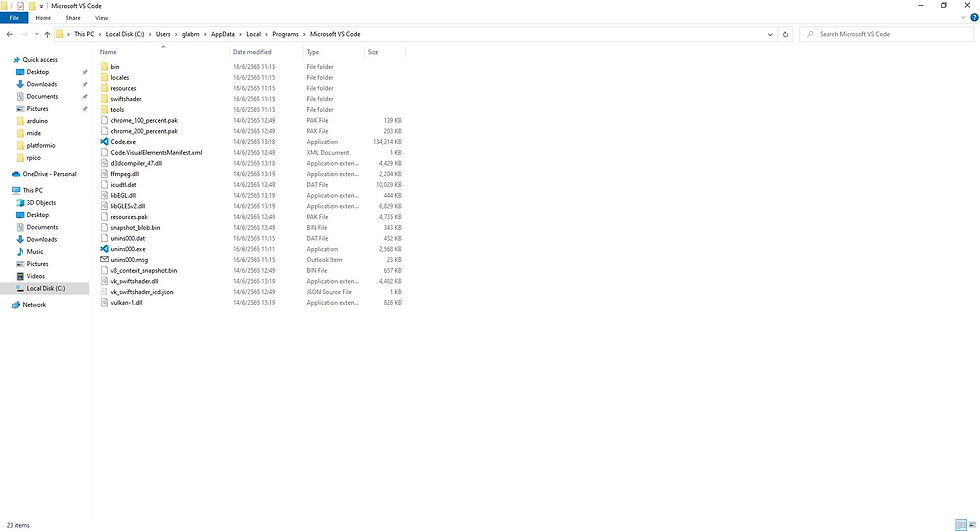The width and height of the screenshot is (980, 531).
Task: Click AppData in the address breadcrumb
Action: 222,34
